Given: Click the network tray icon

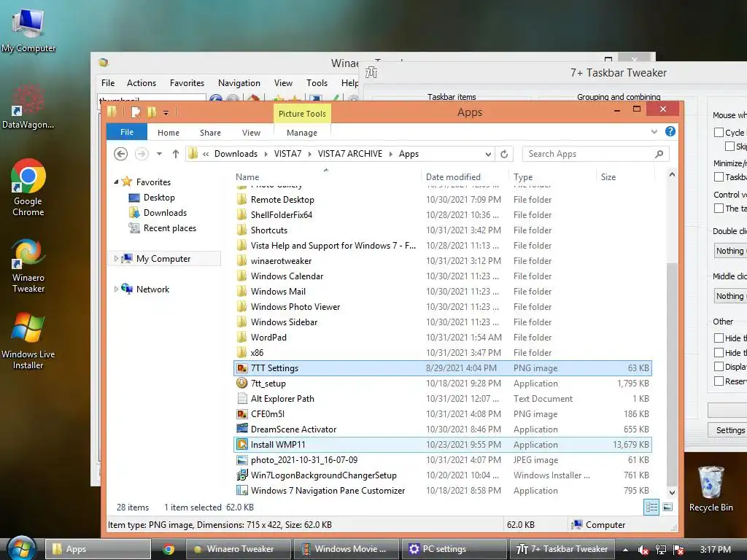Looking at the screenshot, I should coord(660,550).
